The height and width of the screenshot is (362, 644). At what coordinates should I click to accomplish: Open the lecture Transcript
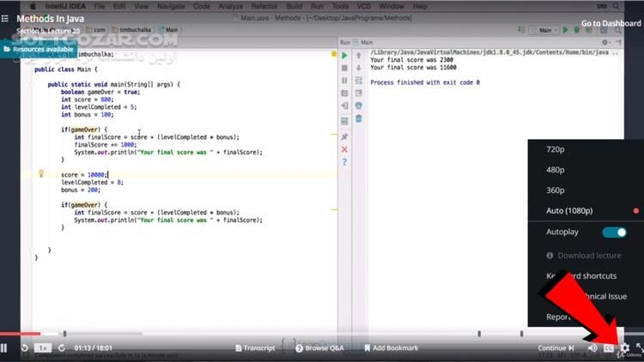pos(255,348)
